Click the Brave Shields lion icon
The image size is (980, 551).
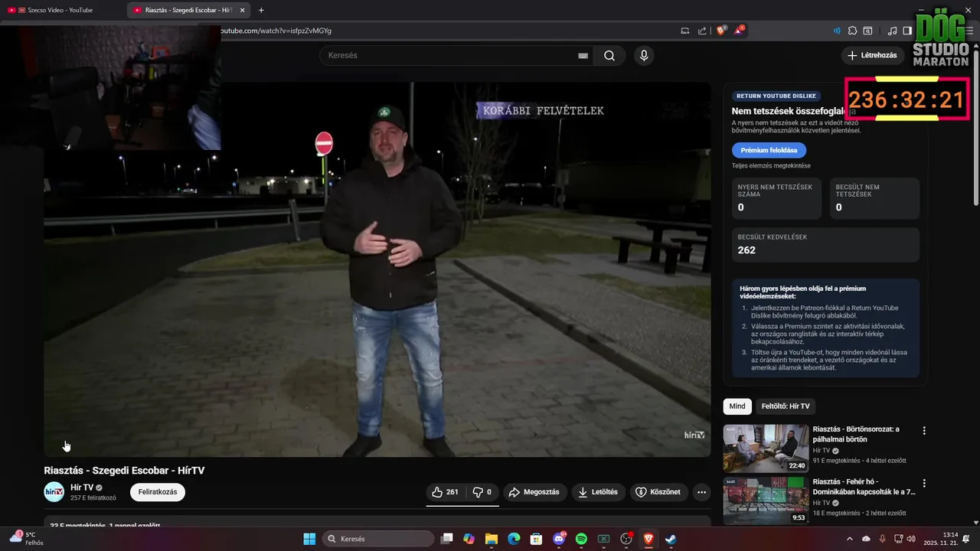coord(721,31)
